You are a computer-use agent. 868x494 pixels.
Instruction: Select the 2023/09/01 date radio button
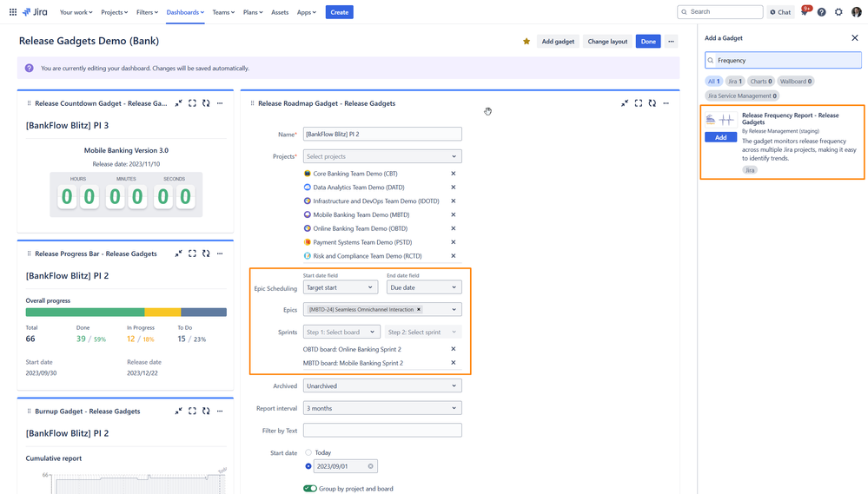point(308,466)
